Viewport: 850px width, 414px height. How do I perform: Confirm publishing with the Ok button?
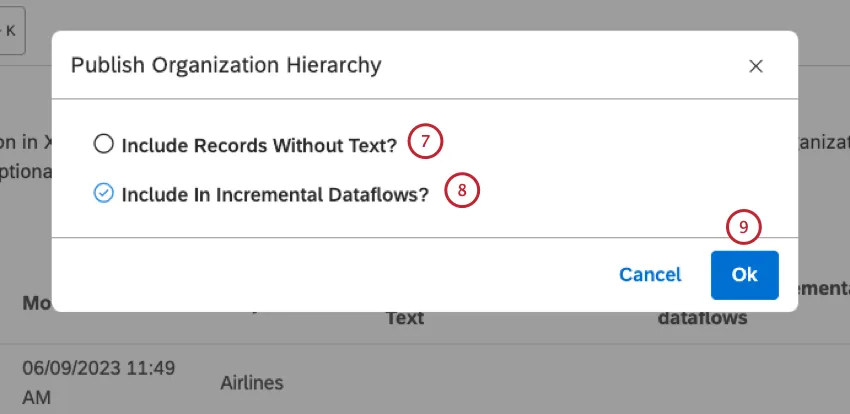[744, 275]
